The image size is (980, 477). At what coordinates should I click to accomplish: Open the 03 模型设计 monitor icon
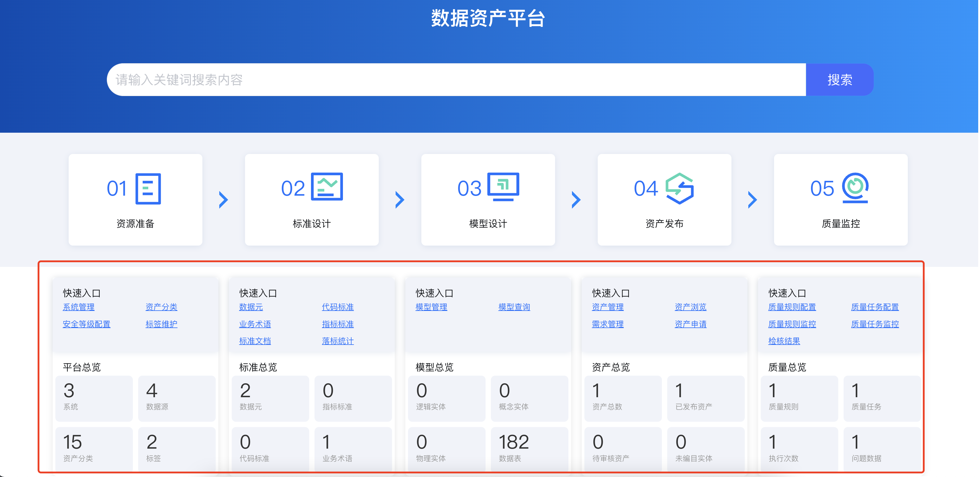pyautogui.click(x=503, y=186)
